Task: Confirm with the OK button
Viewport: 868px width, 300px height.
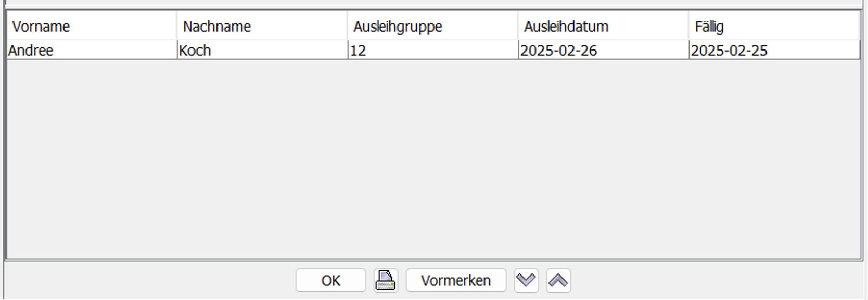Action: 330,280
